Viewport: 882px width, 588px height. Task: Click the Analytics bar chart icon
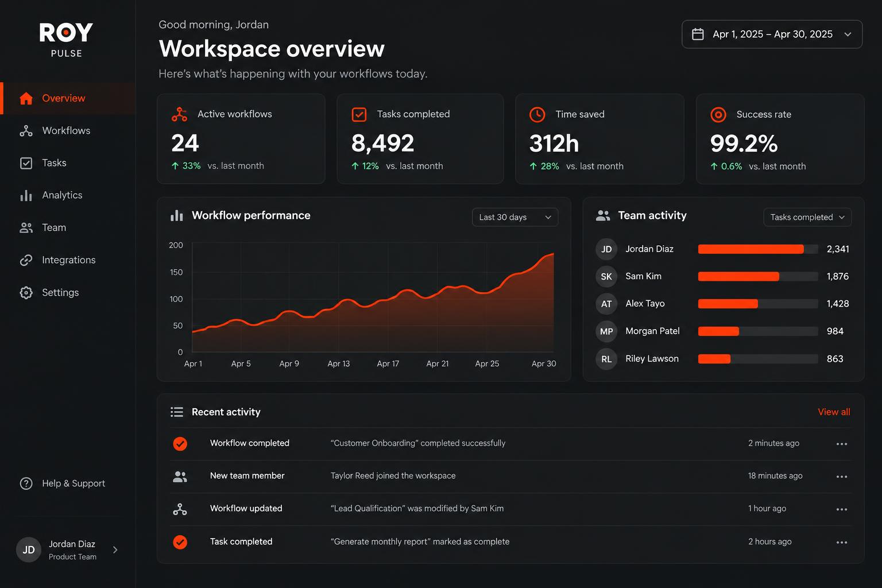[x=26, y=195]
